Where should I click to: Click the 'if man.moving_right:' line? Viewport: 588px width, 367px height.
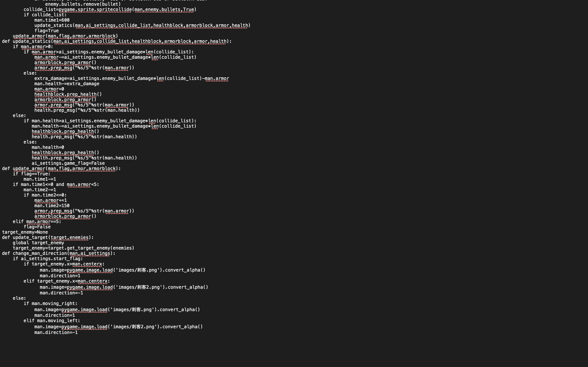click(51, 303)
